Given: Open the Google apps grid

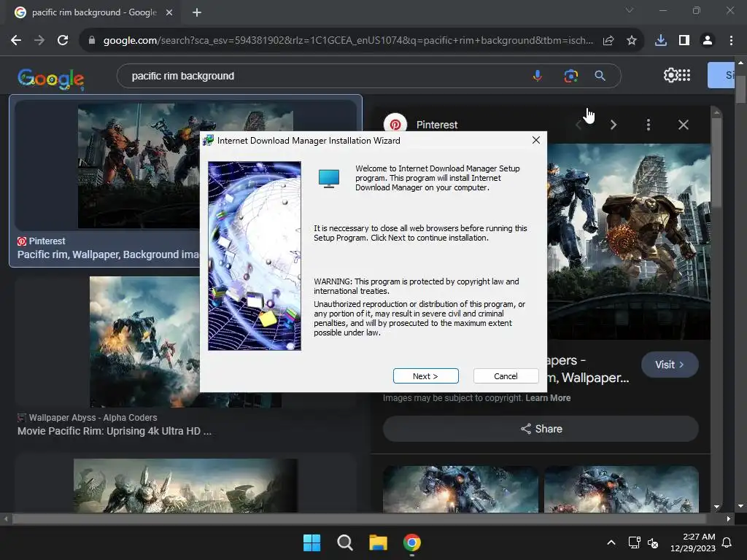Looking at the screenshot, I should (x=684, y=75).
